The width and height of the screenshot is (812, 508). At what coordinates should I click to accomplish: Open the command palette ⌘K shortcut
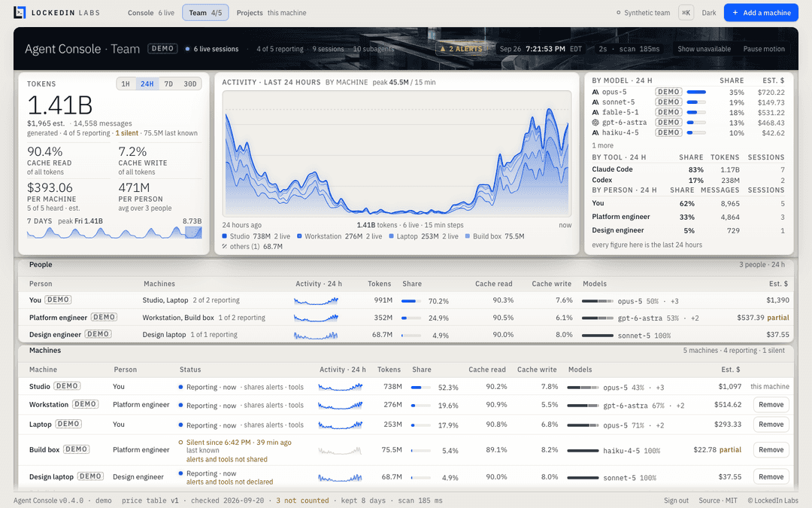coord(686,13)
